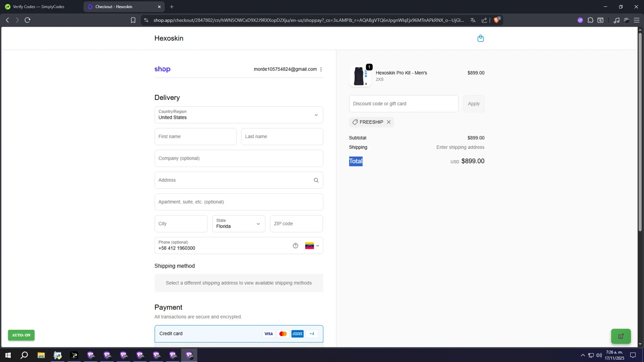Click the tab search toolbar icon

click(601, 20)
